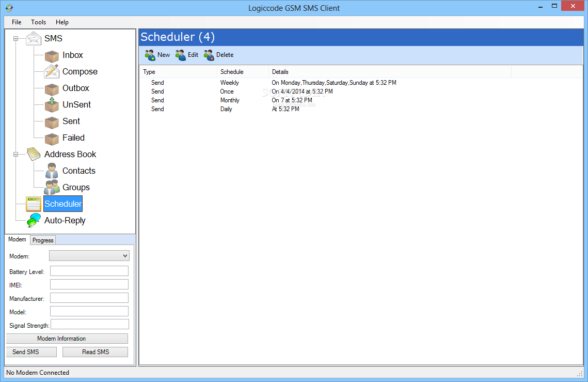Click the New schedule toolbar icon
The width and height of the screenshot is (588, 382).
point(150,55)
